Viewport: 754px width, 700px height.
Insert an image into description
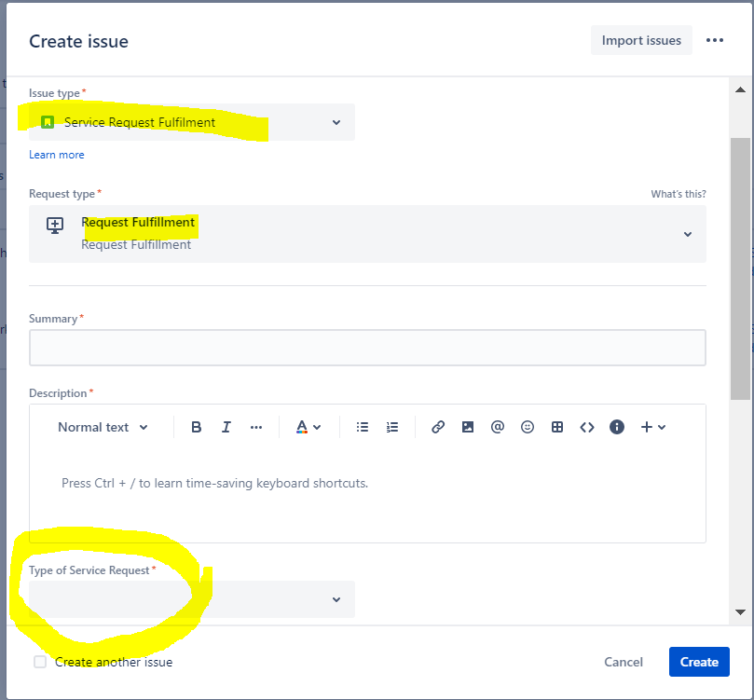467,427
